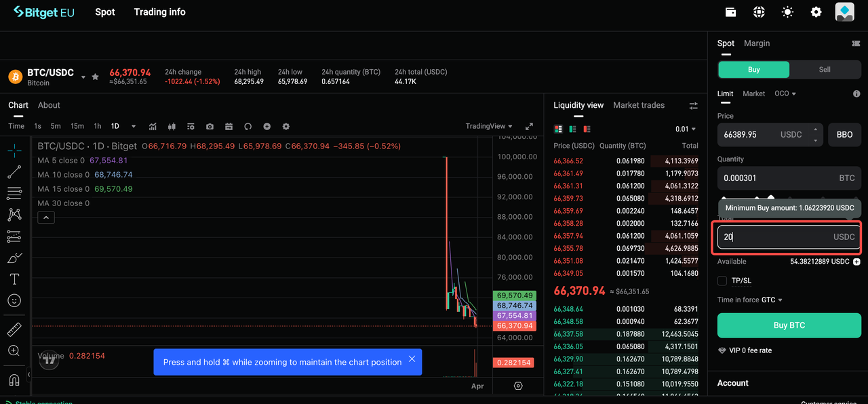Viewport: 868px width, 404px height.
Task: Select the brush drawing tool
Action: point(14,258)
